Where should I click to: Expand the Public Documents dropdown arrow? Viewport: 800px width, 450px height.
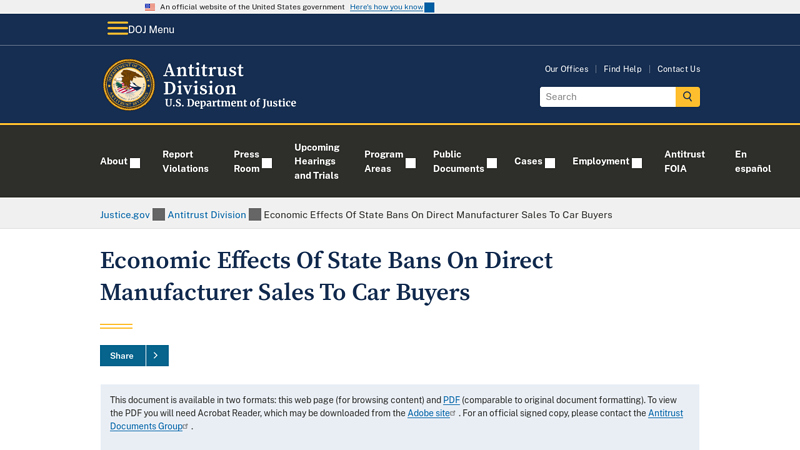click(x=492, y=163)
